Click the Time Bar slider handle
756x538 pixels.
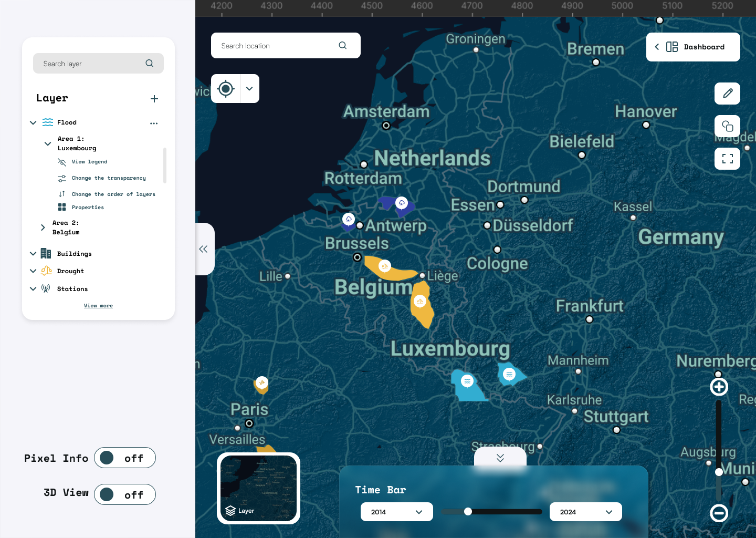pyautogui.click(x=468, y=512)
